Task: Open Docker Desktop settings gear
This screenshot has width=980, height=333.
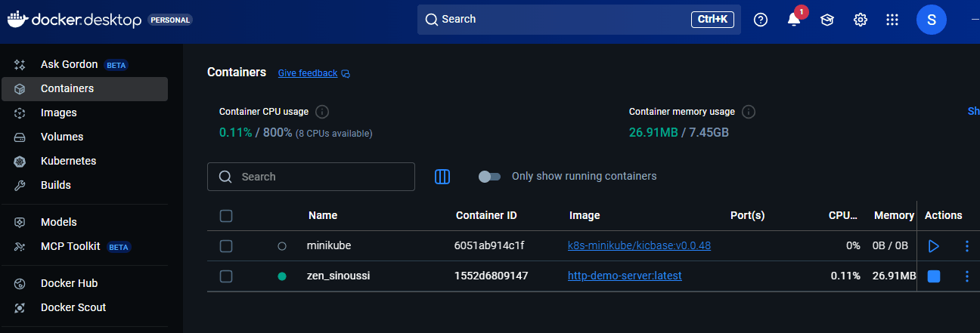Action: coord(860,20)
